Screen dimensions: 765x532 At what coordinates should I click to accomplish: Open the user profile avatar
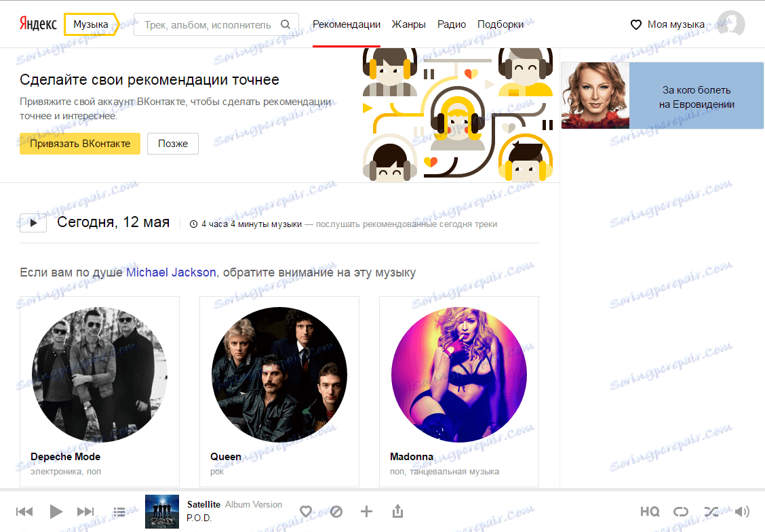[x=731, y=24]
